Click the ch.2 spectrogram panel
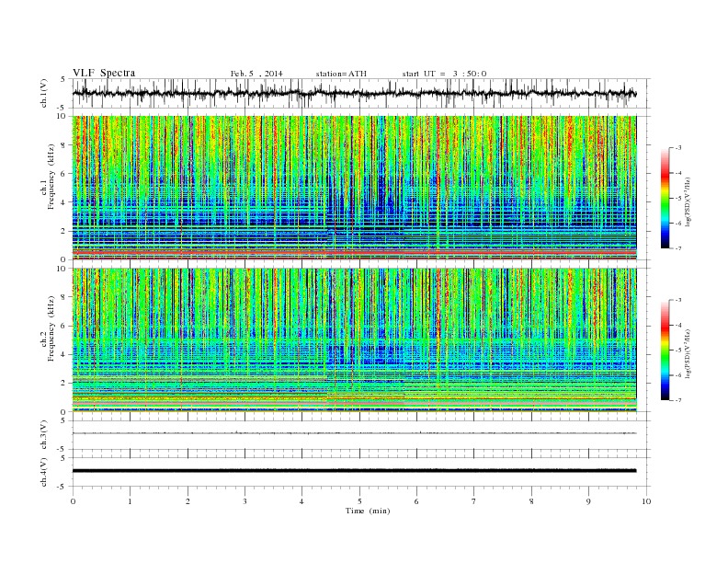 pos(354,340)
